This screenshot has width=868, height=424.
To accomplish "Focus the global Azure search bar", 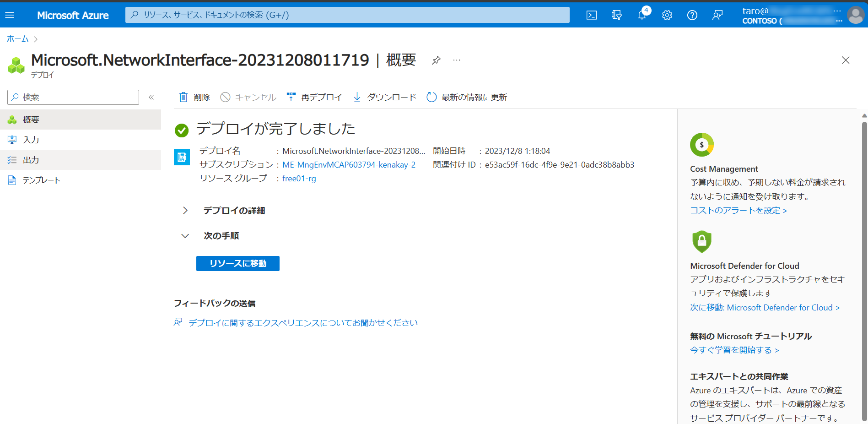I will (x=347, y=15).
